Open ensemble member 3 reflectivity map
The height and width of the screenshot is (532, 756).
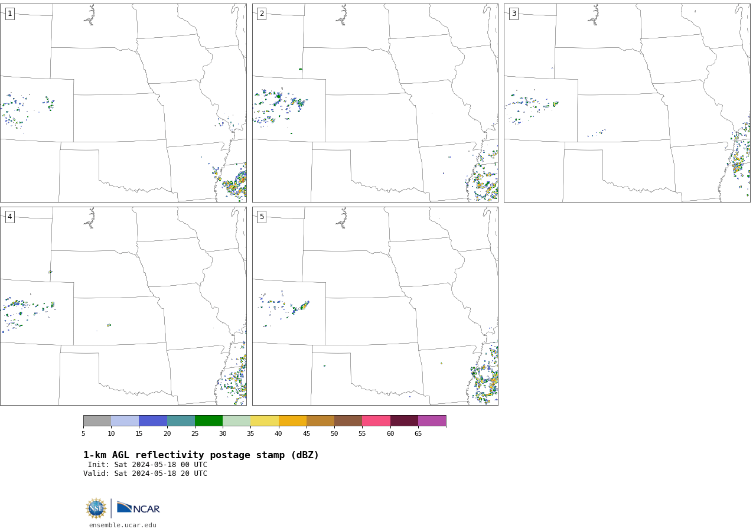point(627,103)
